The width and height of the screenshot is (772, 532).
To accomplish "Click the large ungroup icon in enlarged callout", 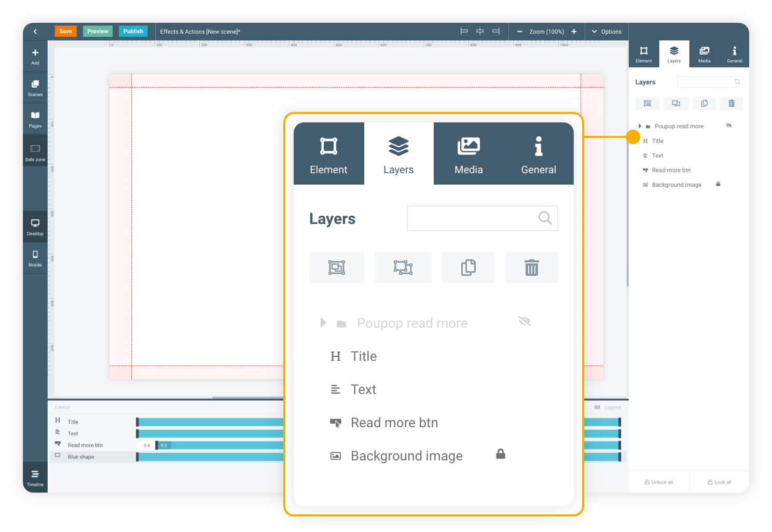I will [403, 268].
